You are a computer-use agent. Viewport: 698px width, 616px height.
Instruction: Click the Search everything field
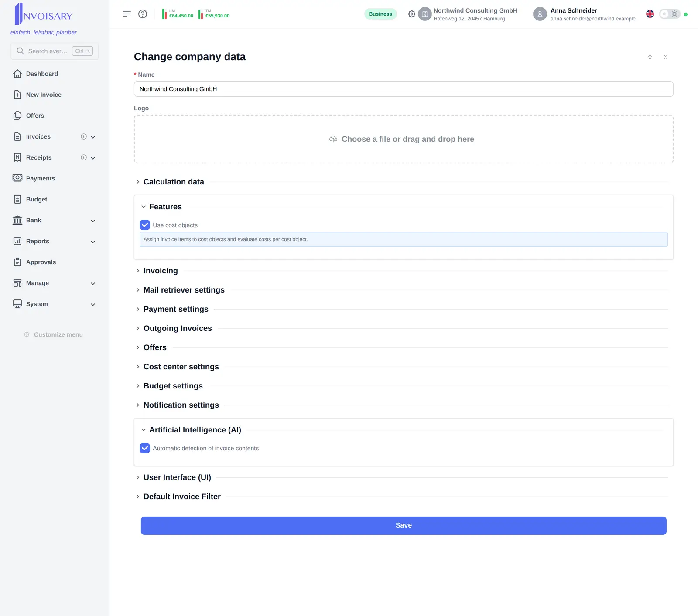click(x=55, y=51)
